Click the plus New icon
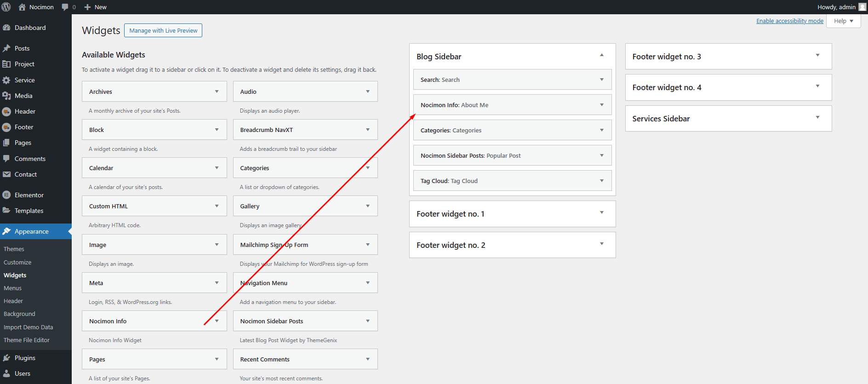This screenshot has height=384, width=868. pyautogui.click(x=87, y=7)
